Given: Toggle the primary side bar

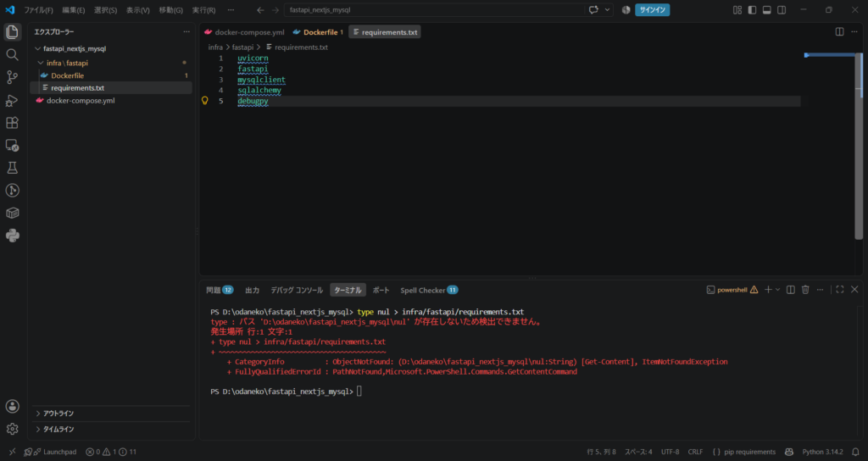Looking at the screenshot, I should click(x=752, y=10).
